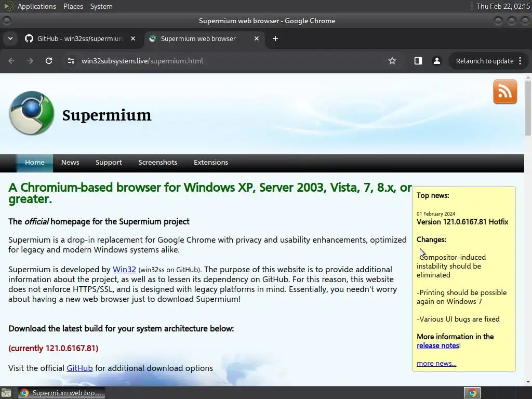Click scrollbar down arrow

pyautogui.click(x=528, y=382)
